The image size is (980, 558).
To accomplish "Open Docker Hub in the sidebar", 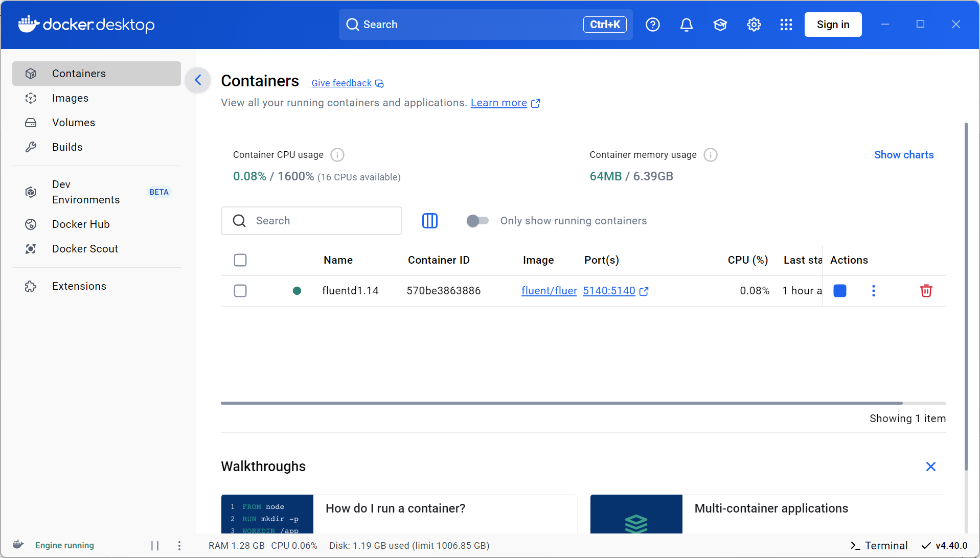I will (97, 224).
